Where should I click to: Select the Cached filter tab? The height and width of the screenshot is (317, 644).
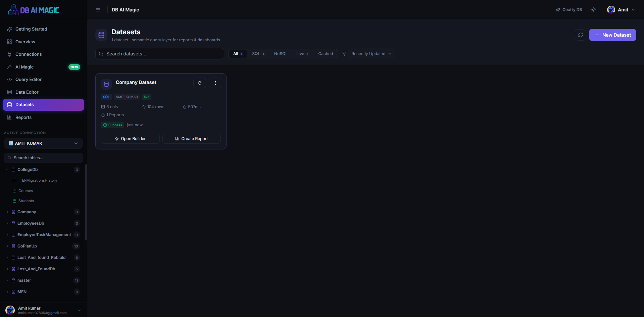coord(326,54)
